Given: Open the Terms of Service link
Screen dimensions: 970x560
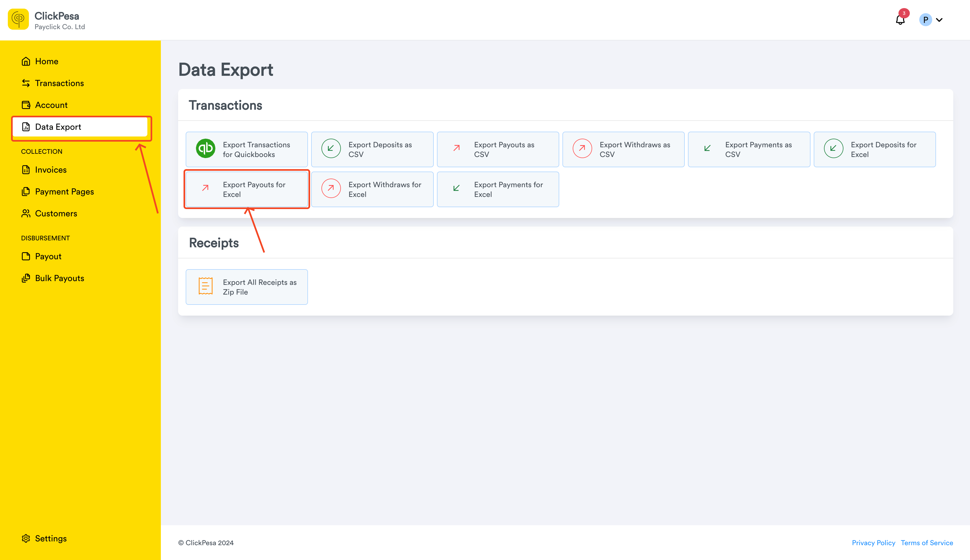Looking at the screenshot, I should coord(927,543).
